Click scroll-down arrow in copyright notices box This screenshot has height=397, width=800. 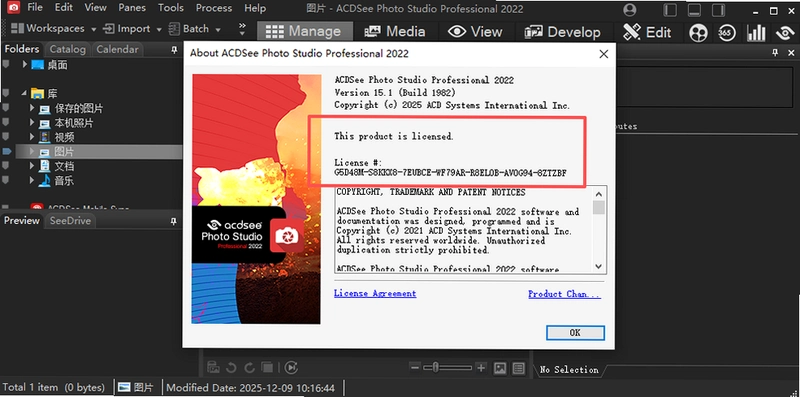(599, 266)
